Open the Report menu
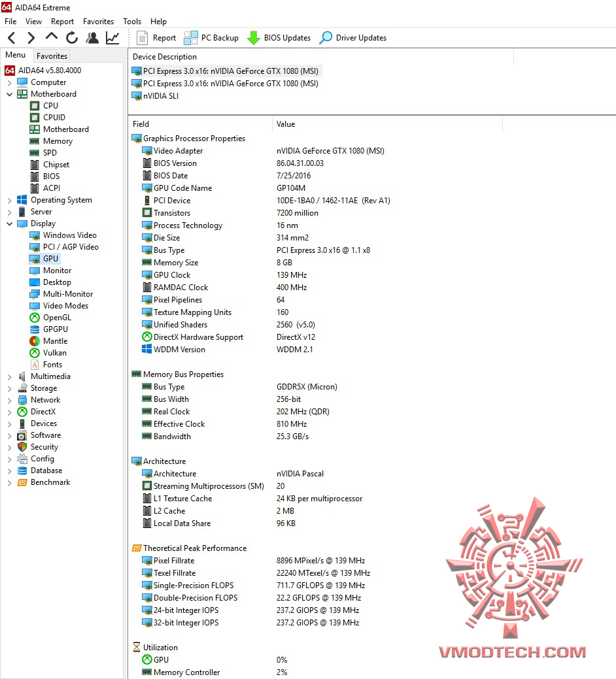This screenshot has height=679, width=616. [x=62, y=21]
